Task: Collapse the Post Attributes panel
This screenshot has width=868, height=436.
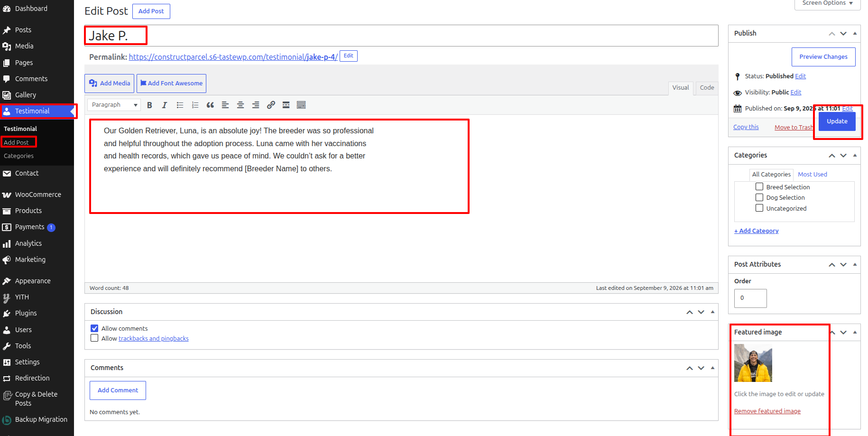Action: (855, 264)
